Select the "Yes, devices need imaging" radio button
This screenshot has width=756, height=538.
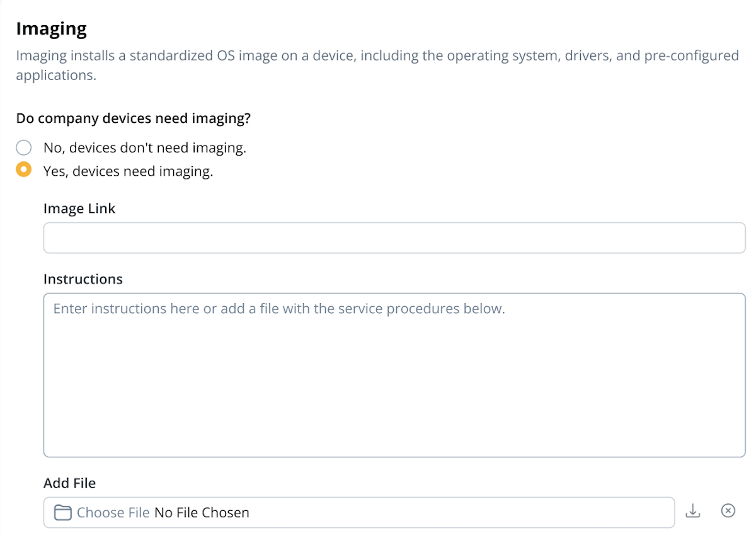(24, 170)
